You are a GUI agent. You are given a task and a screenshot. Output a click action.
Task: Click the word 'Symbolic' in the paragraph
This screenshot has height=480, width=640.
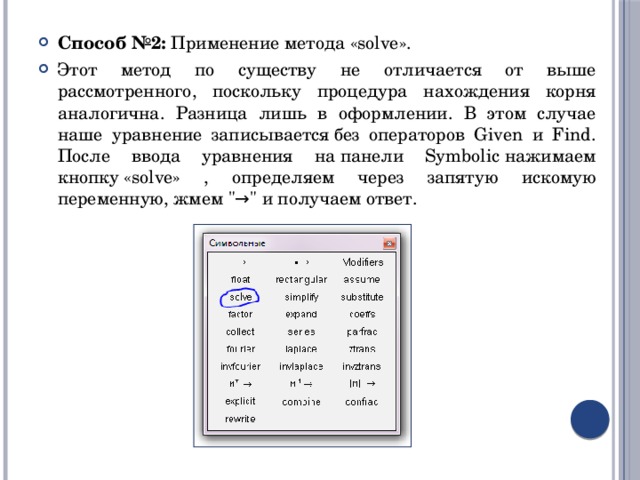tap(462, 157)
